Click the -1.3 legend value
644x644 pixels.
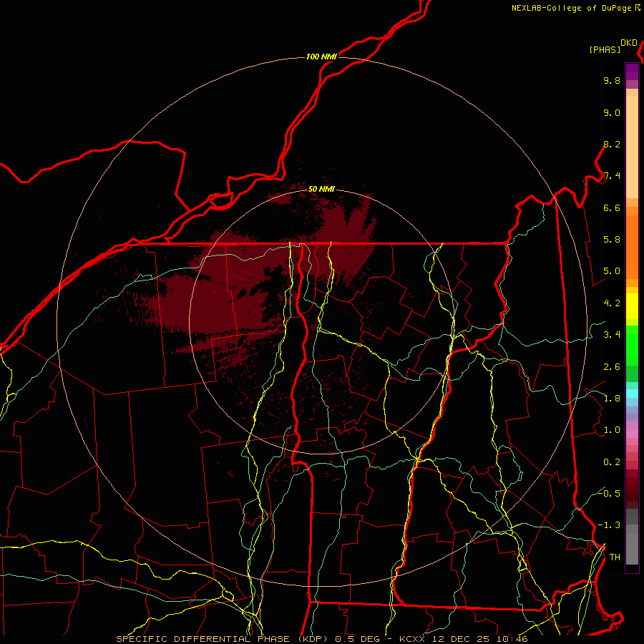pos(609,525)
